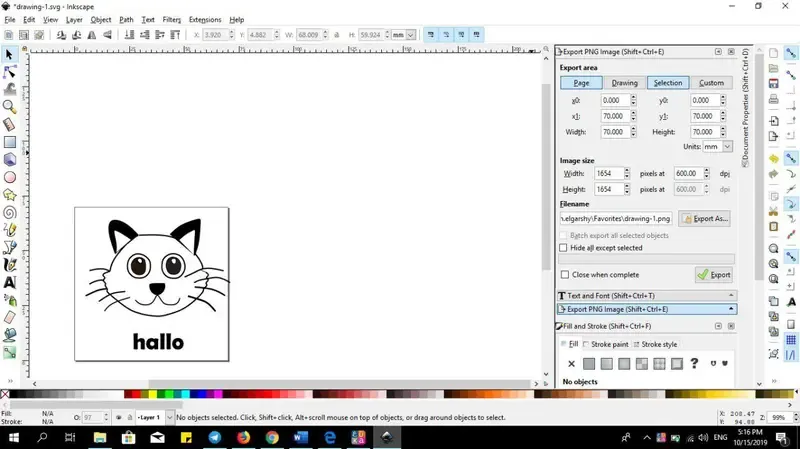Image resolution: width=800 pixels, height=449 pixels.
Task: Click the Export button
Action: coord(714,274)
